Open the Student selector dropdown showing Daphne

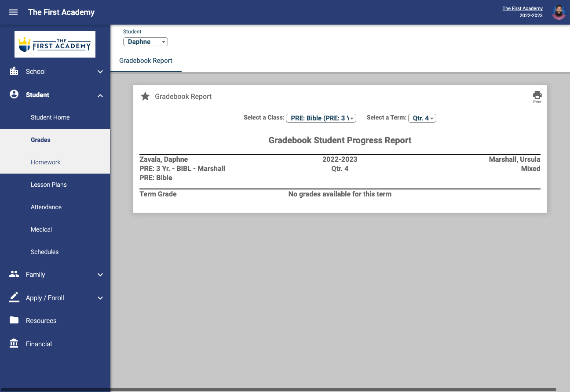coord(146,42)
